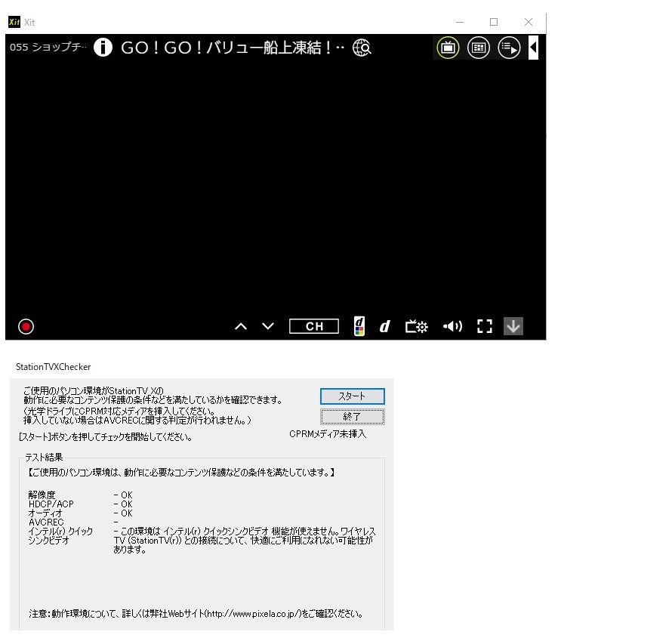Enter fullscreen mode

pyautogui.click(x=485, y=326)
